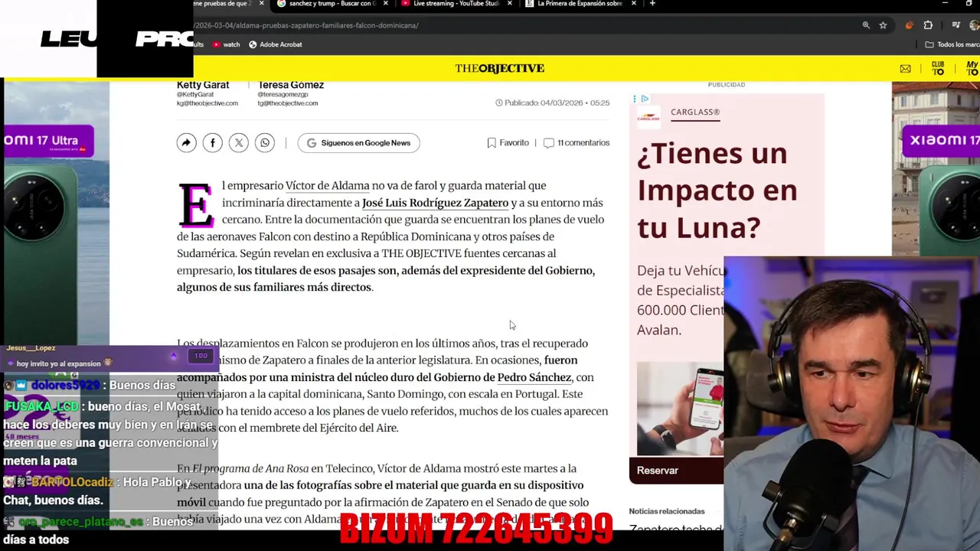Screen dimensions: 980x551
Task: Open the Todos los marcadores folder
Action: coord(952,44)
